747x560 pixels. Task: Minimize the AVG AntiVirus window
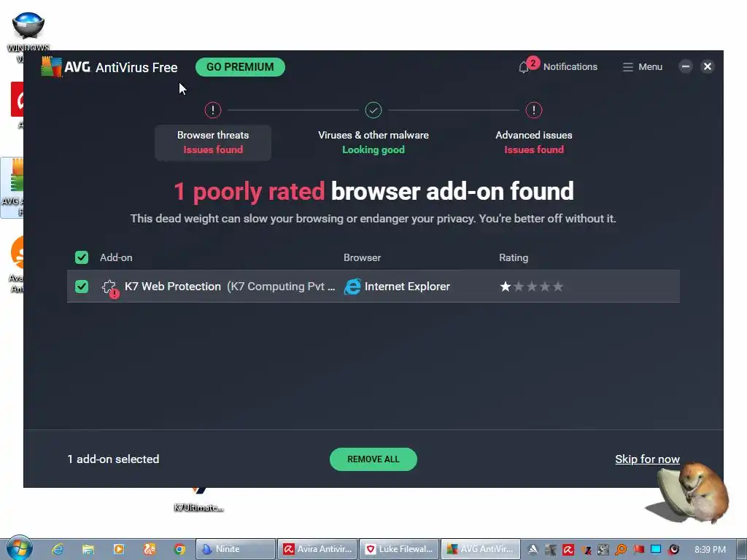pos(686,66)
